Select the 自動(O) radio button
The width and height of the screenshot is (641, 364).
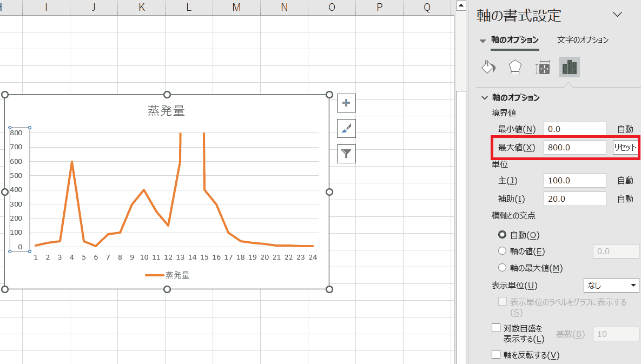(x=502, y=235)
